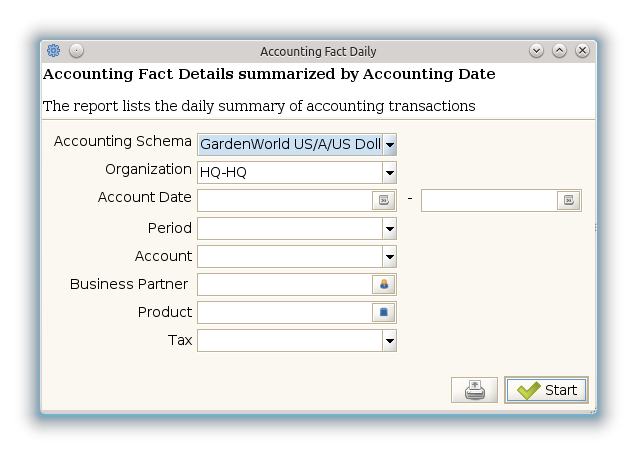The width and height of the screenshot is (637, 454).
Task: Click the Account Date end field
Action: pyautogui.click(x=488, y=200)
